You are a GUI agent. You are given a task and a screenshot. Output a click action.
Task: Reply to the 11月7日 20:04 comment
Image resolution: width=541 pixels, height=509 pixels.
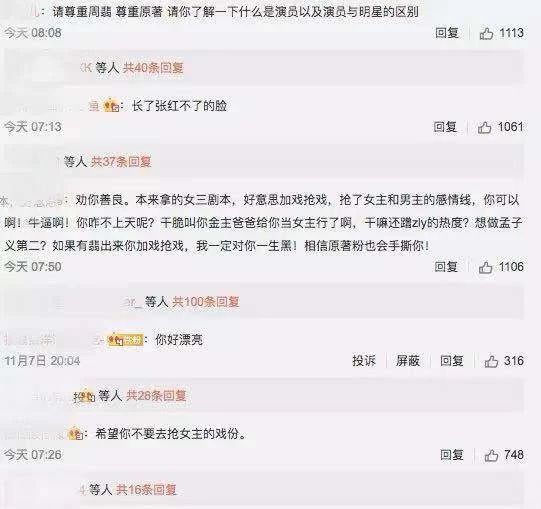[x=452, y=361]
